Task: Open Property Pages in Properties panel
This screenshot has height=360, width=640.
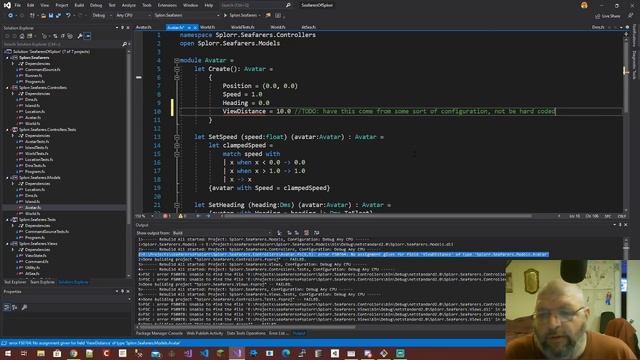Action: click(x=24, y=307)
